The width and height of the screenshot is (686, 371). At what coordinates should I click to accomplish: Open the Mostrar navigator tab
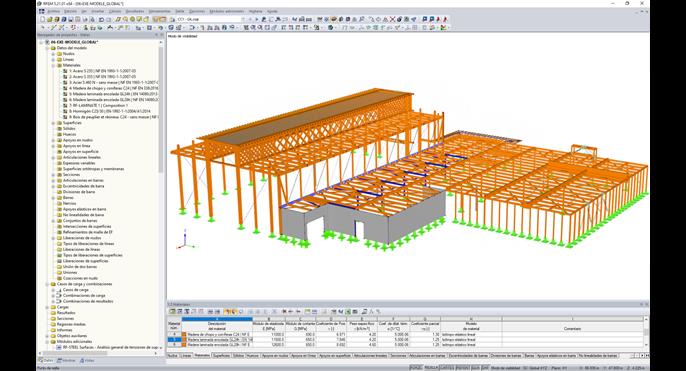[66, 361]
